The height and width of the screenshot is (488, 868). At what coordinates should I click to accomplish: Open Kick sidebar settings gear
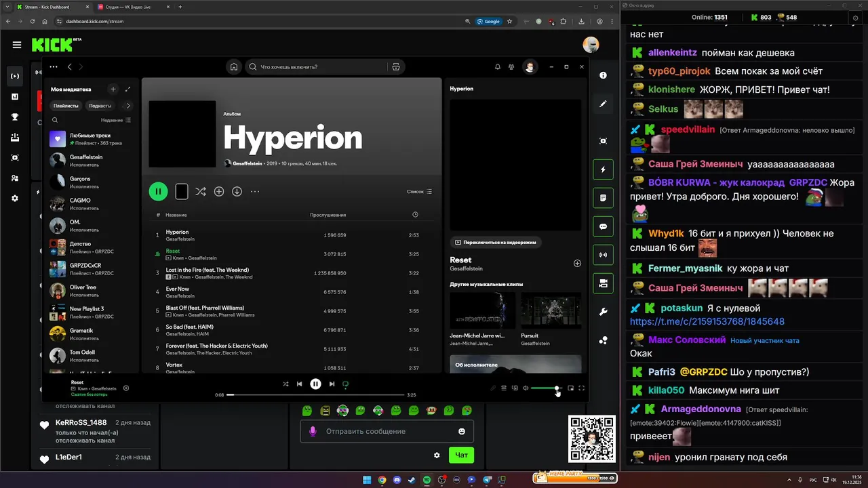[x=15, y=199]
